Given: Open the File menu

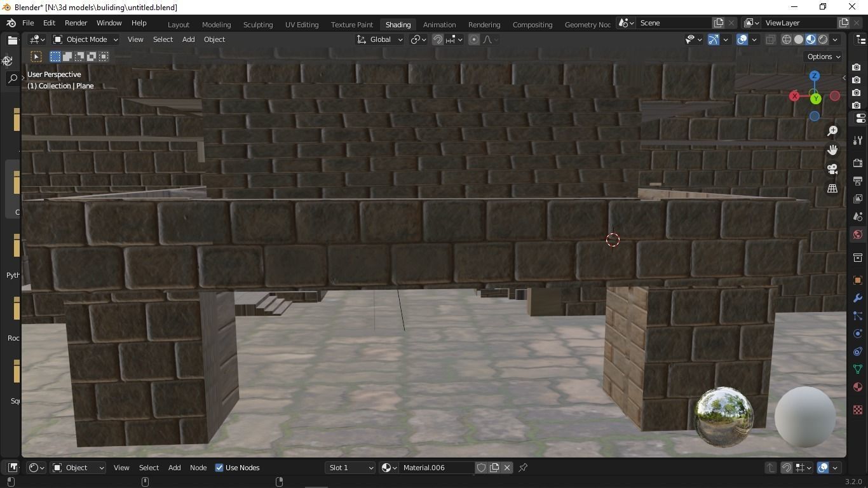Looking at the screenshot, I should pos(28,23).
